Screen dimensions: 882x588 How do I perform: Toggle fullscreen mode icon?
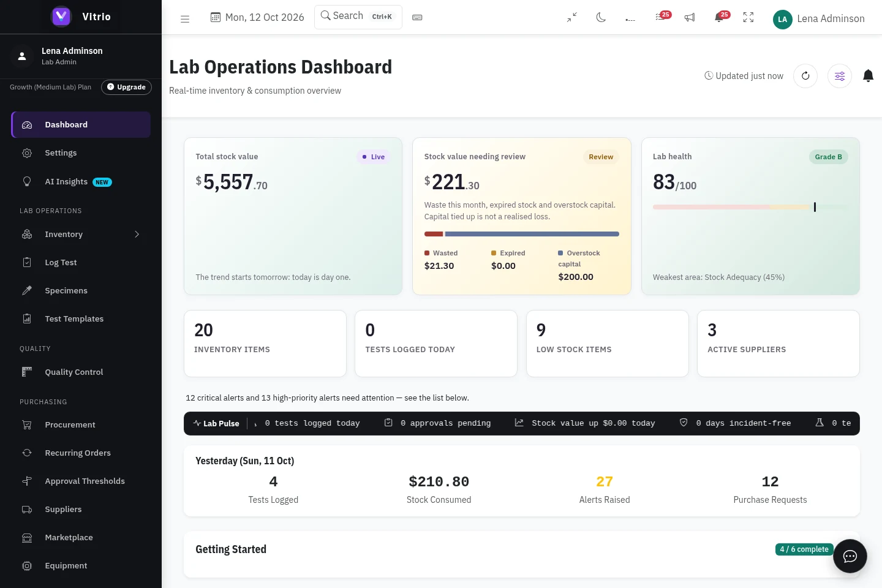(x=748, y=18)
